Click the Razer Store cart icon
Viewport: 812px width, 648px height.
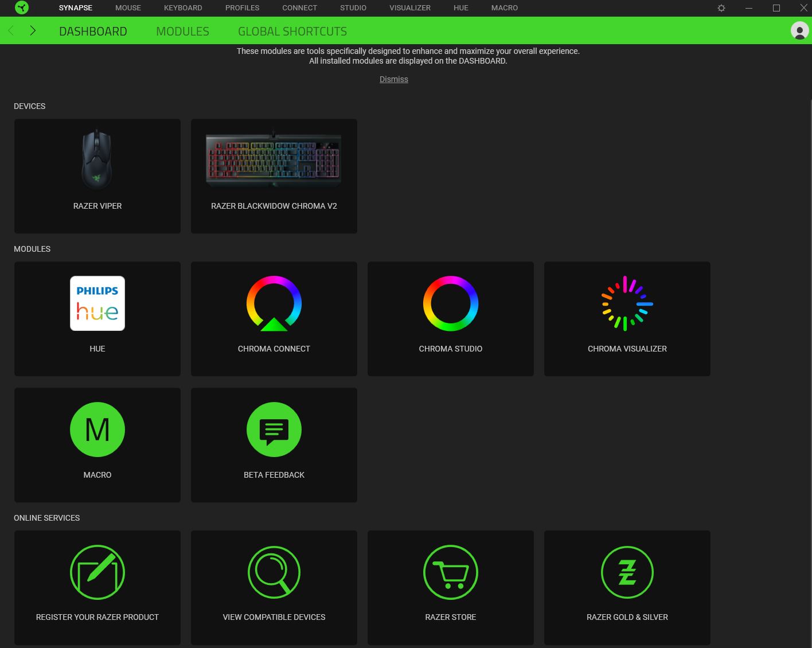point(451,572)
